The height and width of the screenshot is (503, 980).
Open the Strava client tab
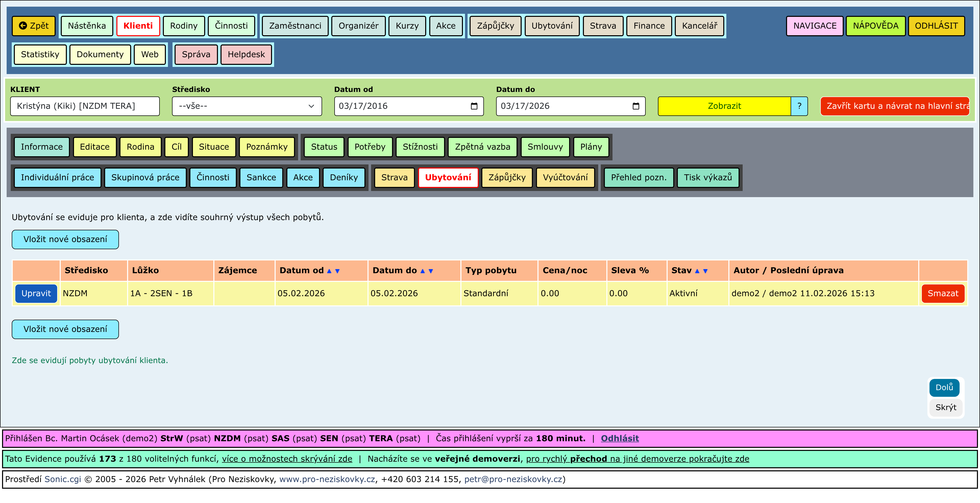pos(394,177)
